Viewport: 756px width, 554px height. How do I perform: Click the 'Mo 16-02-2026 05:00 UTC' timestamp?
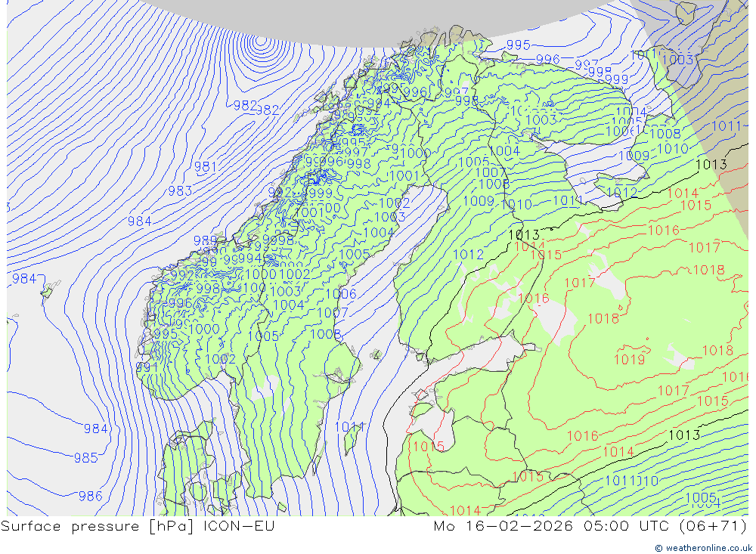click(x=551, y=526)
